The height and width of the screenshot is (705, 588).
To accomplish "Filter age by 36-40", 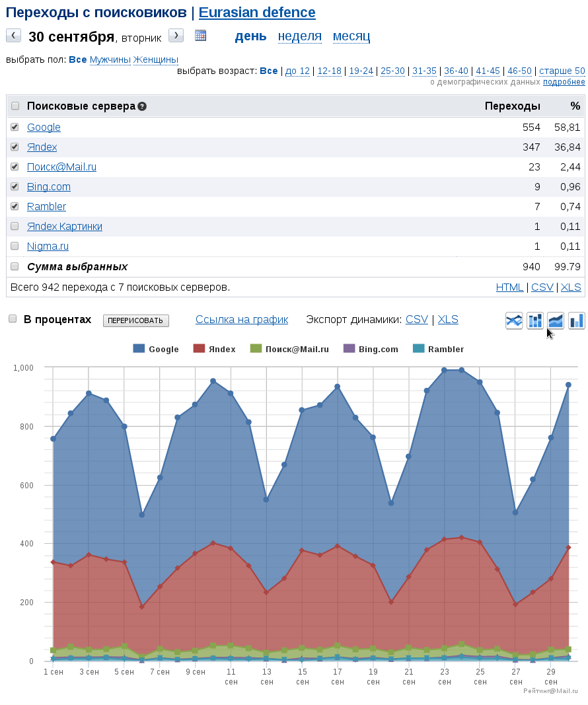I will click(x=457, y=71).
